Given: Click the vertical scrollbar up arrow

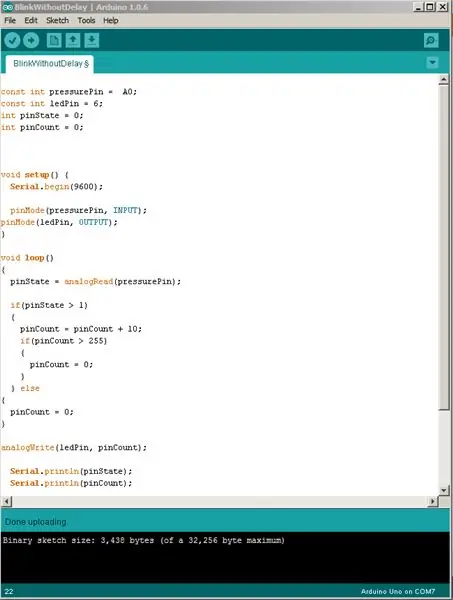Looking at the screenshot, I should [x=443, y=79].
